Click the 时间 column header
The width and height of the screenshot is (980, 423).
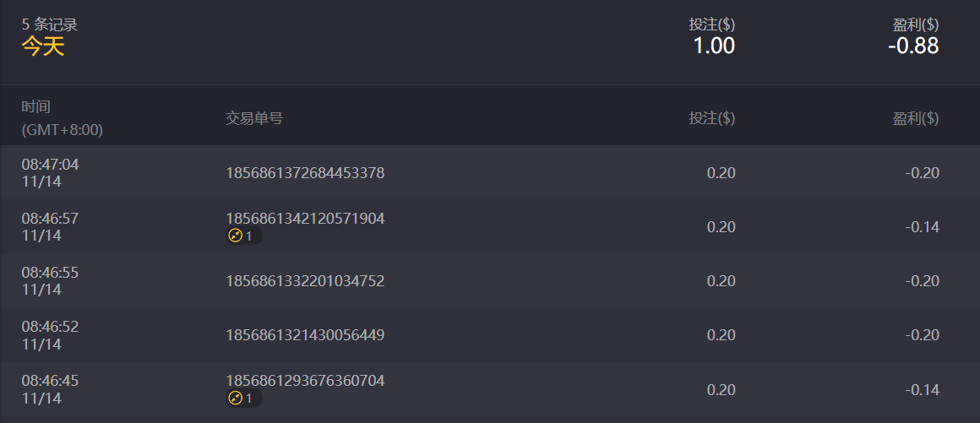click(x=36, y=107)
